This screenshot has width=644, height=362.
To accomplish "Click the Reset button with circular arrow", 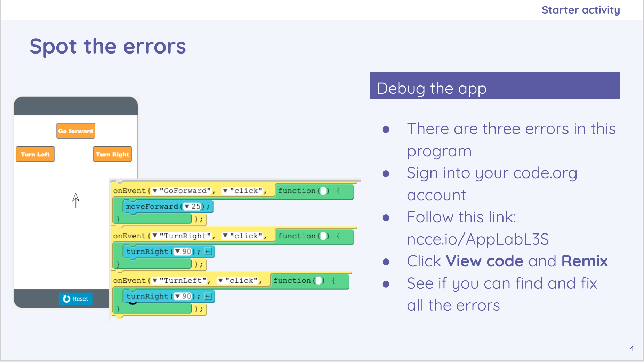I will (75, 299).
